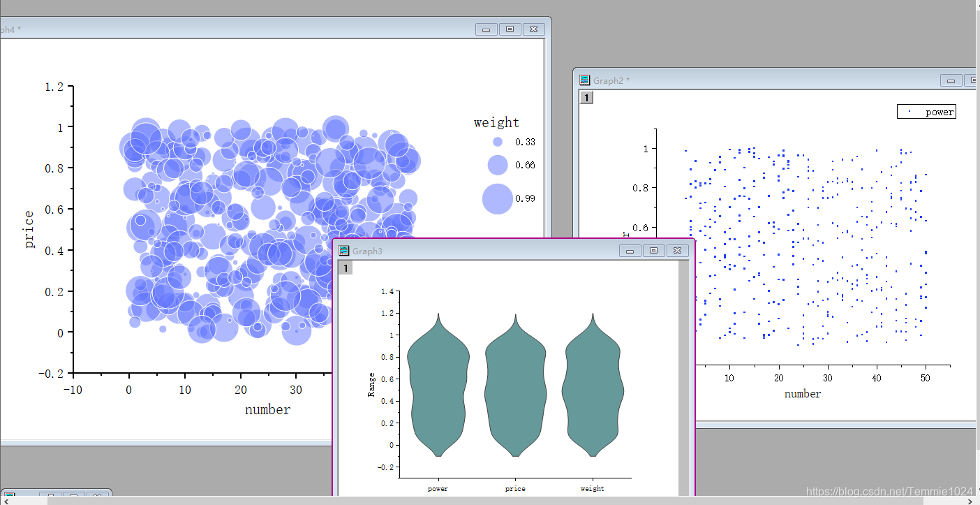The height and width of the screenshot is (505, 980).
Task: Click the 'weight' legend title in Graph4
Action: [497, 122]
